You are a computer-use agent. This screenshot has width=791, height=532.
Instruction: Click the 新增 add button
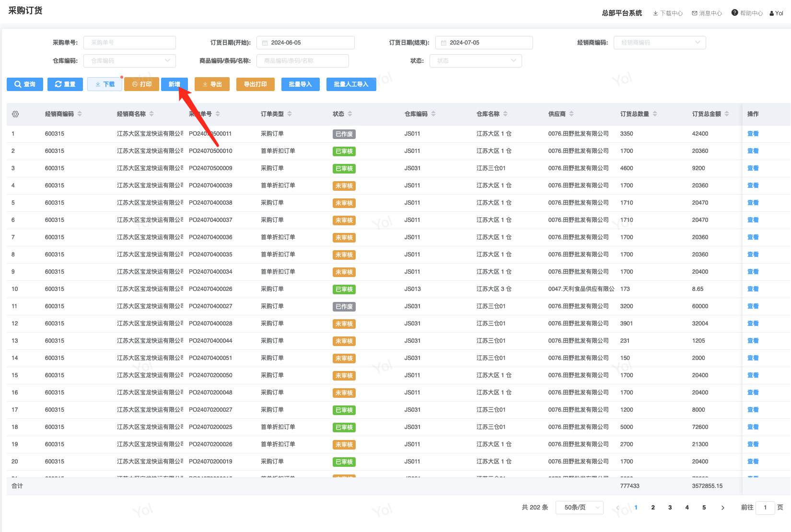tap(174, 84)
